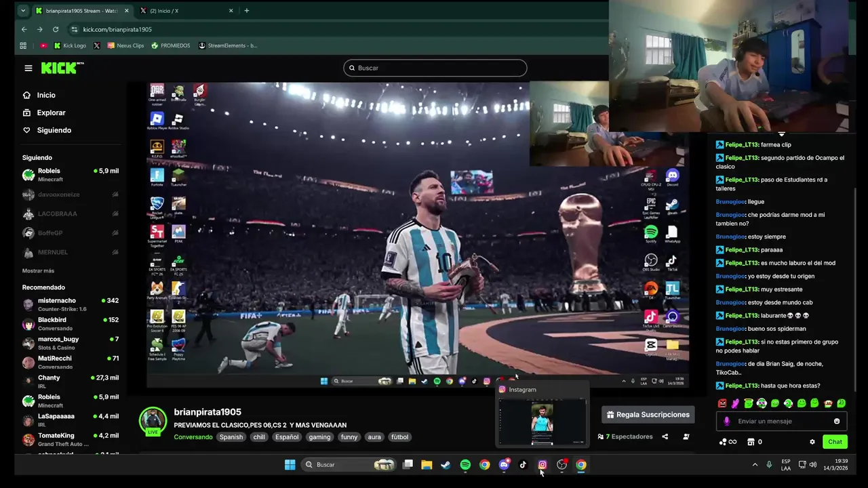
Task: Click the Windows taskbar Buscar search box
Action: click(348, 464)
